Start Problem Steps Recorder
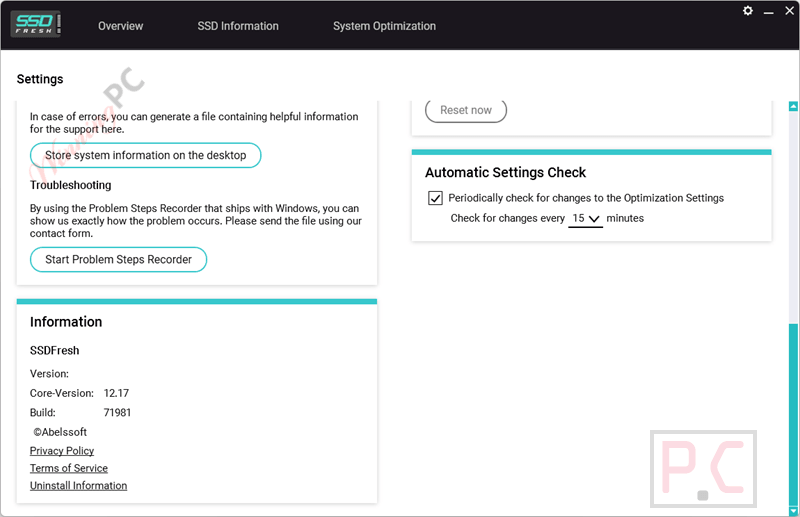 pyautogui.click(x=118, y=259)
